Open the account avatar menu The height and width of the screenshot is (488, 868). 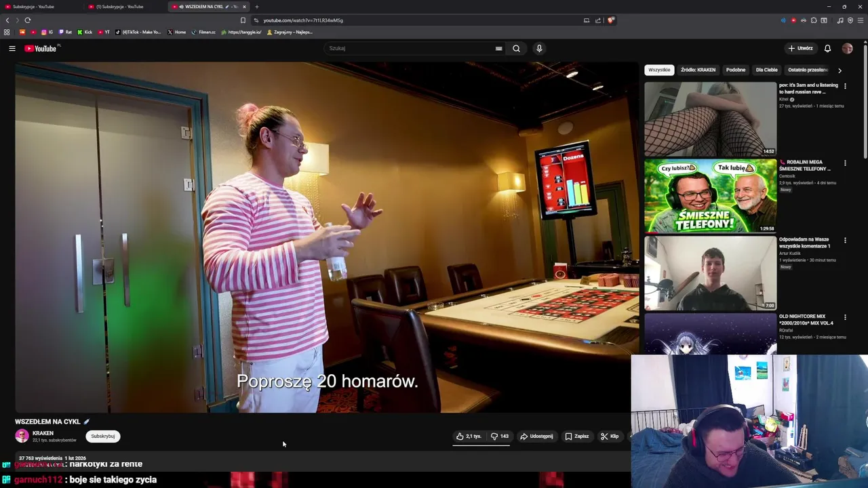click(847, 48)
